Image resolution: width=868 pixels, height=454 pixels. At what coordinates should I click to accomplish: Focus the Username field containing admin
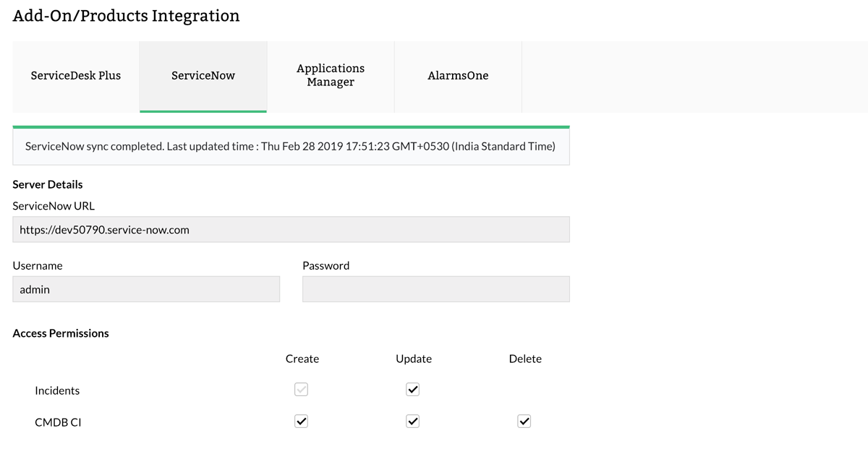(146, 289)
